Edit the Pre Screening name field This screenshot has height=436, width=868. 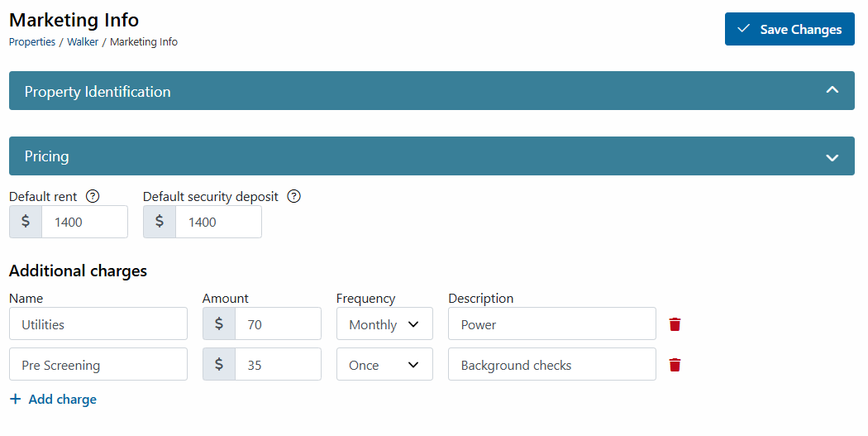98,365
